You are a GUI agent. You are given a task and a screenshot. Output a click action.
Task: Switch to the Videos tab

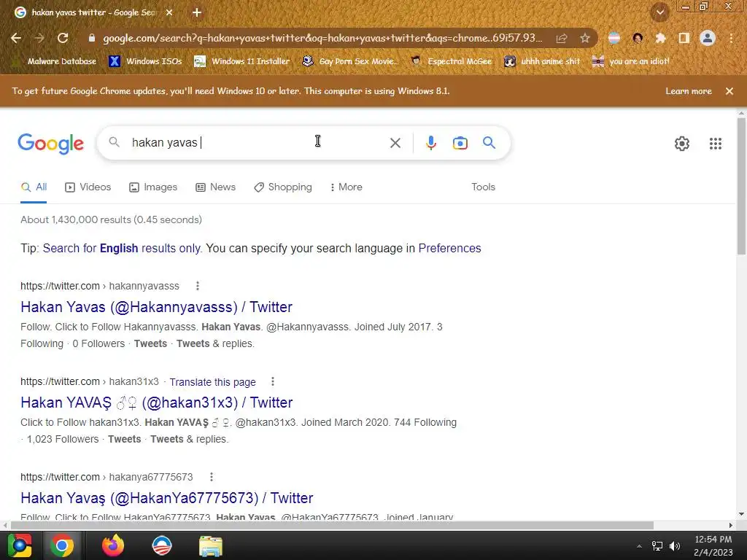[88, 187]
